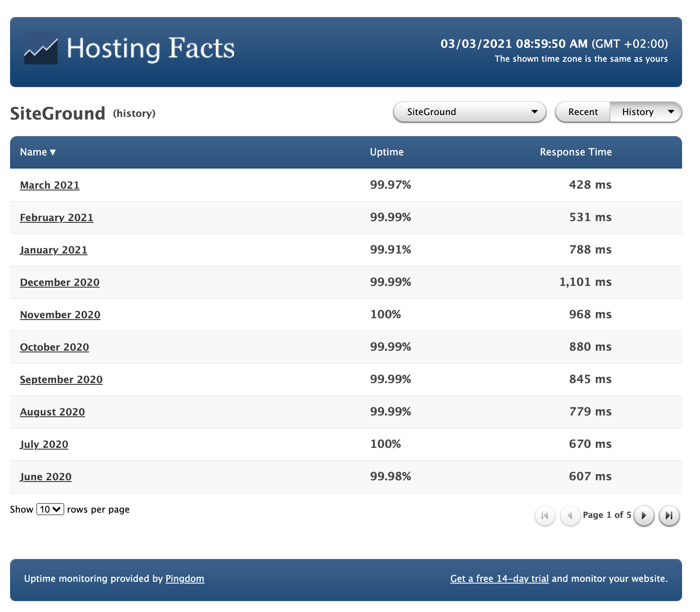Select the 428 ms response time value
This screenshot has width=700, height=612.
pos(590,185)
